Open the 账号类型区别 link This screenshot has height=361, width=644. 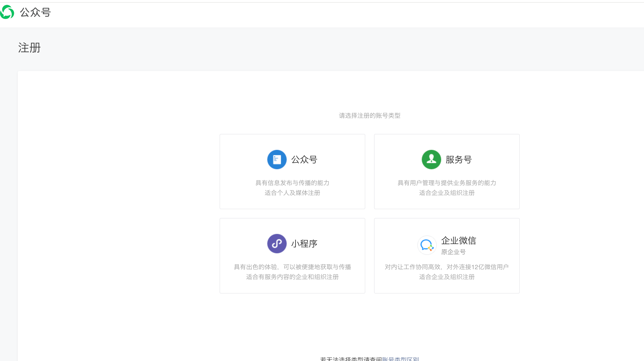pos(400,359)
